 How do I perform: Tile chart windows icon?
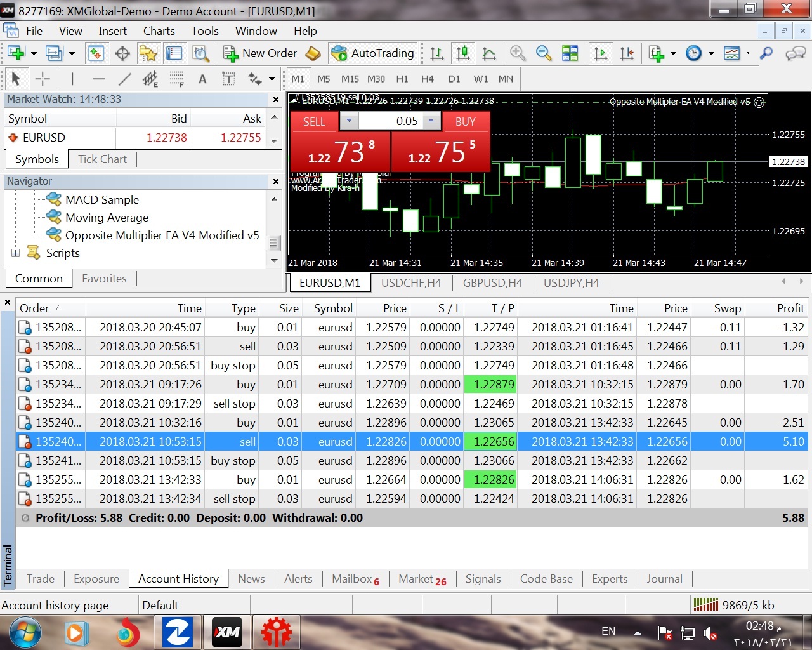click(570, 53)
